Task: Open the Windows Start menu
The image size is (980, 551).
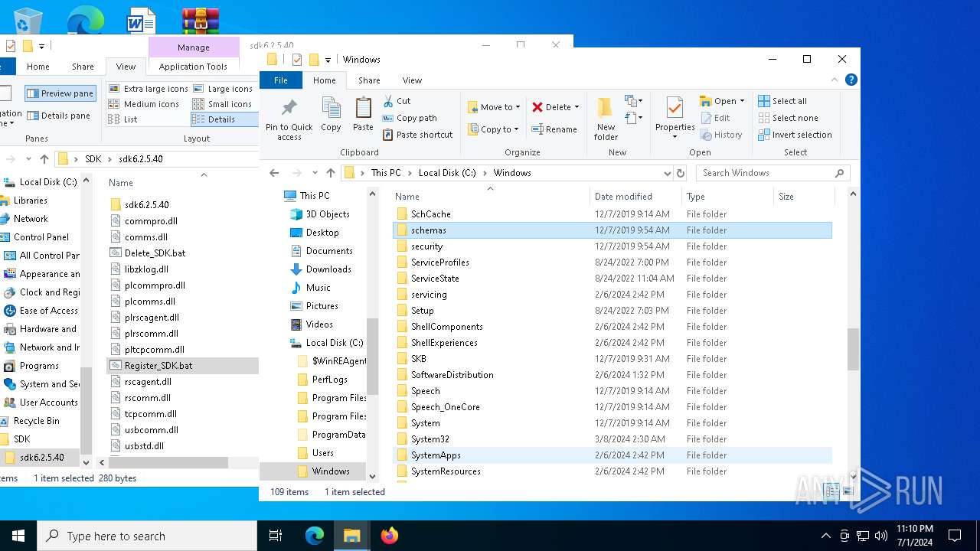Action: (x=18, y=536)
